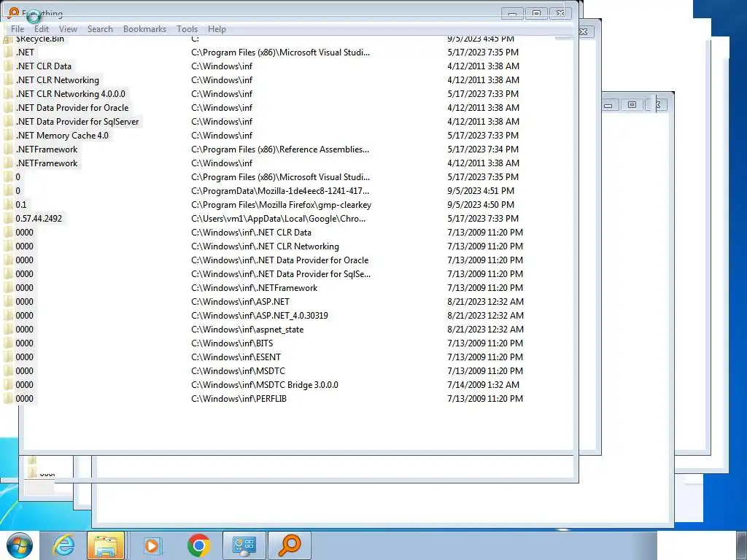
Task: Open the Edit menu
Action: tap(42, 29)
